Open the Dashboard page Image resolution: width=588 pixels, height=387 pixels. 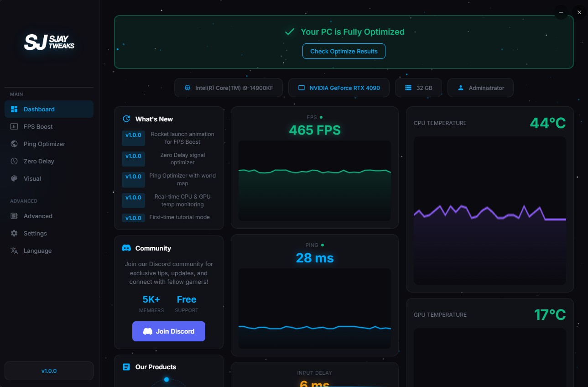[x=49, y=109]
